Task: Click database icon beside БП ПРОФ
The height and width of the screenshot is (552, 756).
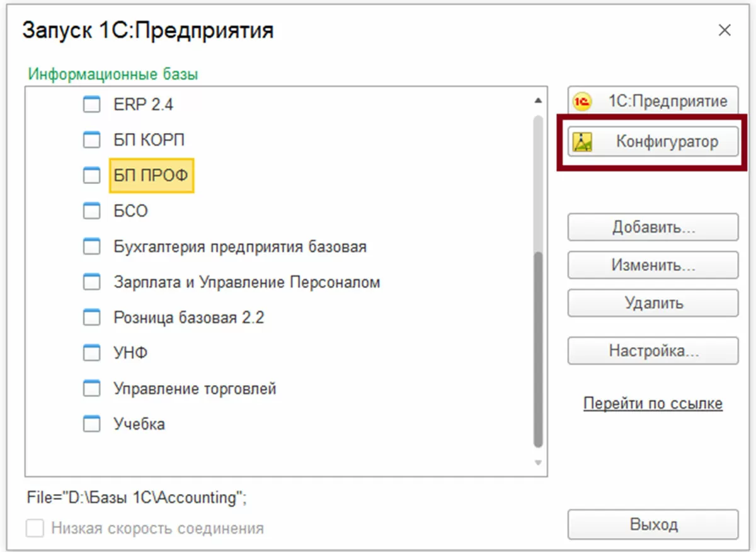Action: 92,175
